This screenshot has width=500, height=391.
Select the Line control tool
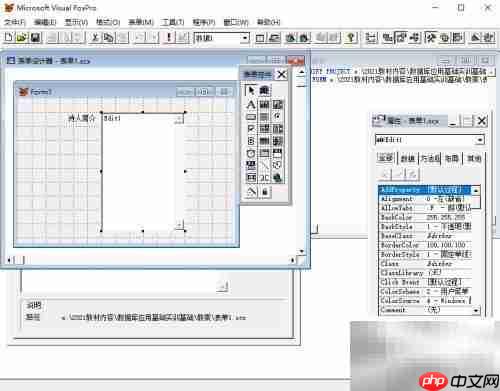264,165
